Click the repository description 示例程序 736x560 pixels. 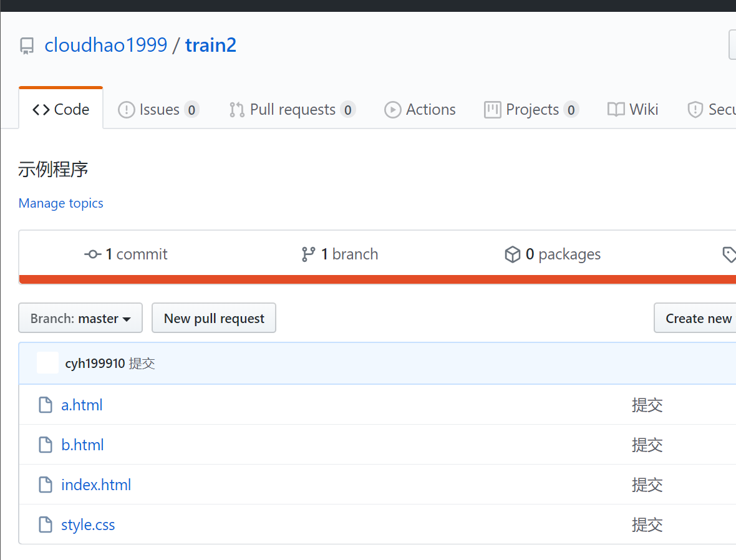(x=53, y=170)
